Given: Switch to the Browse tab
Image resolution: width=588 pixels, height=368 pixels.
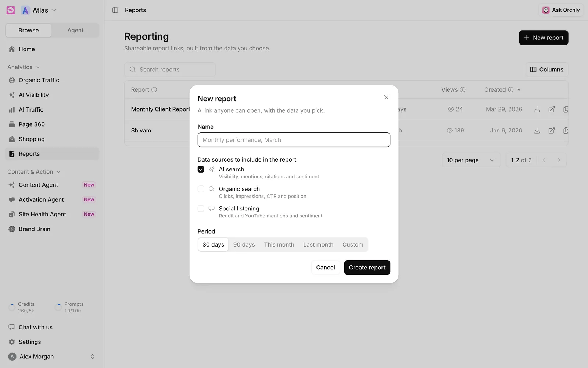Looking at the screenshot, I should [x=29, y=30].
